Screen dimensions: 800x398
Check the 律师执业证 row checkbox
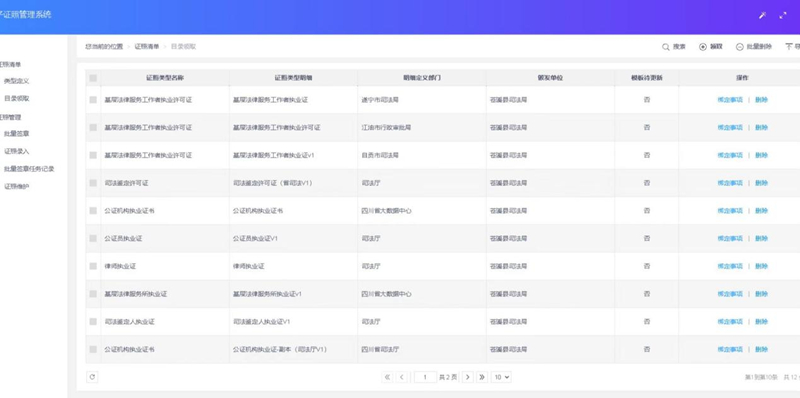(x=93, y=266)
